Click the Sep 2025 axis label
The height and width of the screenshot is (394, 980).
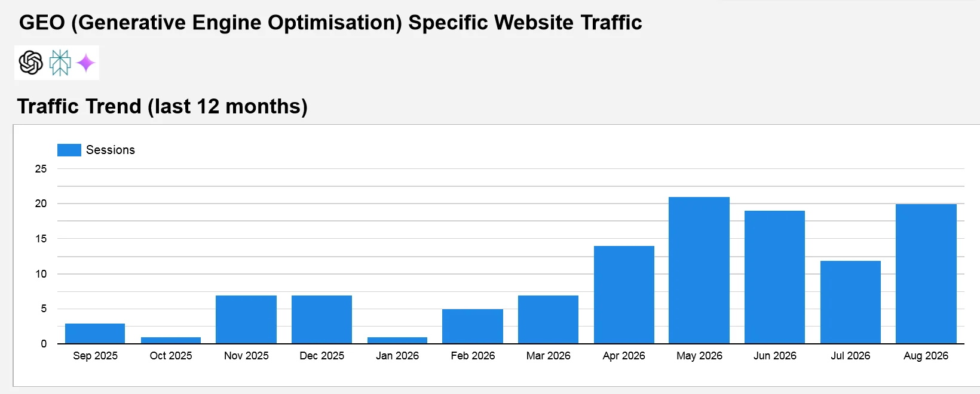click(95, 356)
